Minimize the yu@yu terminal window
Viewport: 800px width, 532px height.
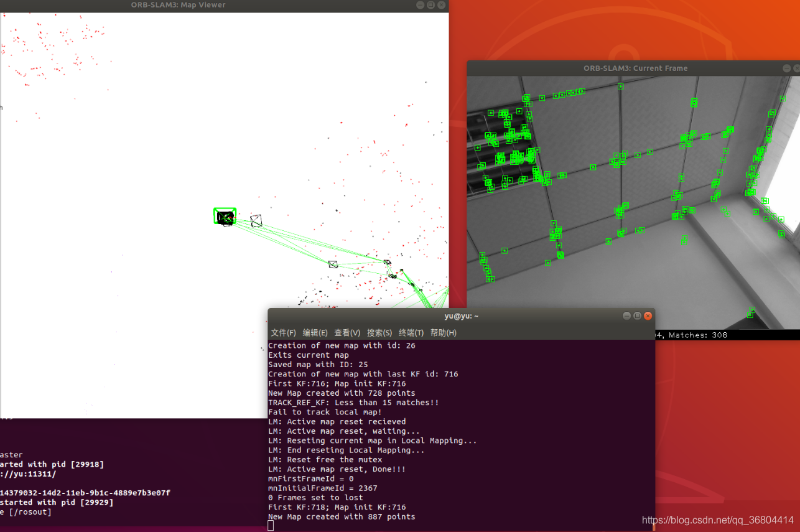(626, 316)
